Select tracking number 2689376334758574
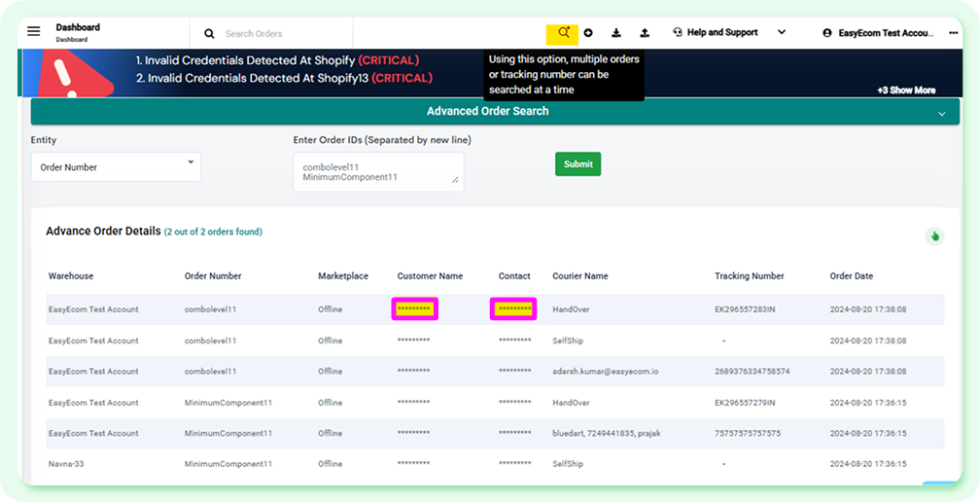The height and width of the screenshot is (502, 980). pos(752,372)
